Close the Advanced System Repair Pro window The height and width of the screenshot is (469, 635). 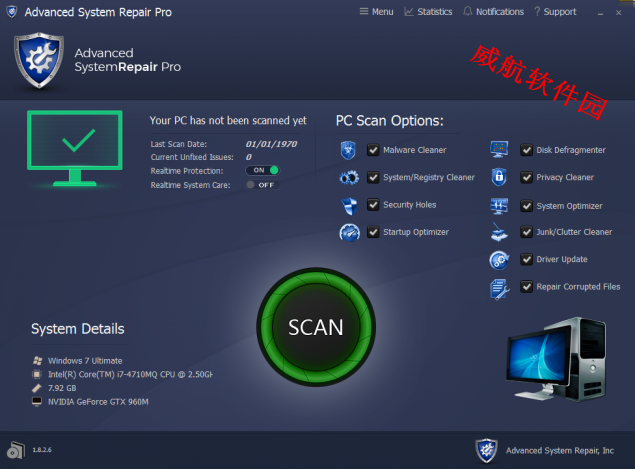tap(618, 13)
